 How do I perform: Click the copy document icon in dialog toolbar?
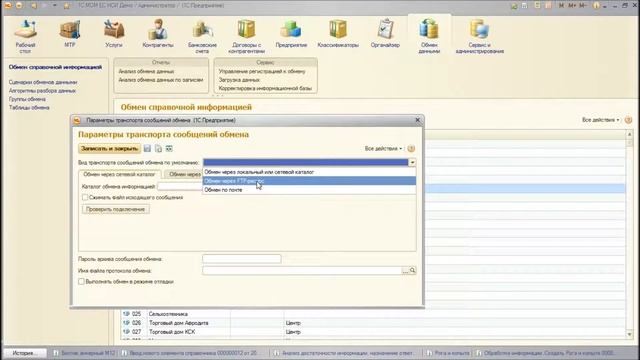coord(158,149)
